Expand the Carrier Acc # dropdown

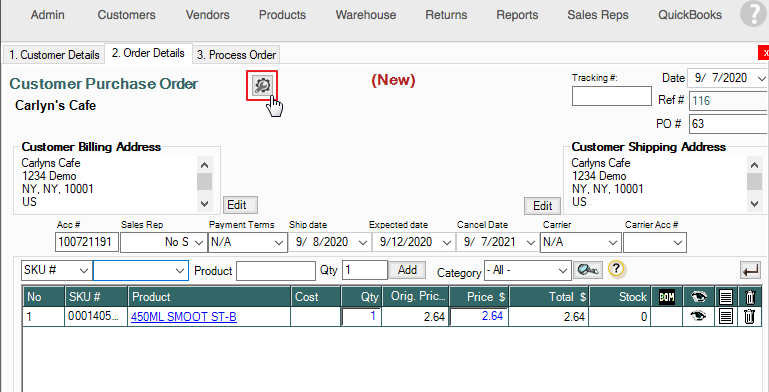pos(678,242)
